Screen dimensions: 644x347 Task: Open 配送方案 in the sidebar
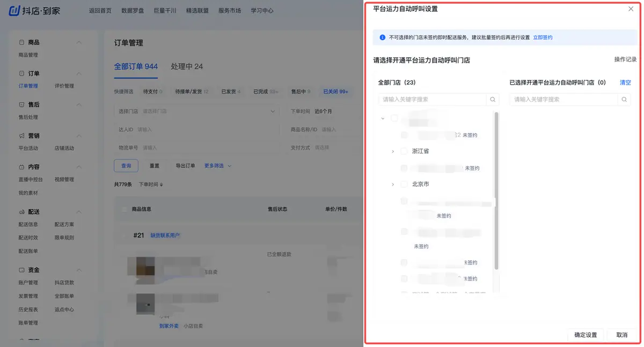tap(64, 225)
